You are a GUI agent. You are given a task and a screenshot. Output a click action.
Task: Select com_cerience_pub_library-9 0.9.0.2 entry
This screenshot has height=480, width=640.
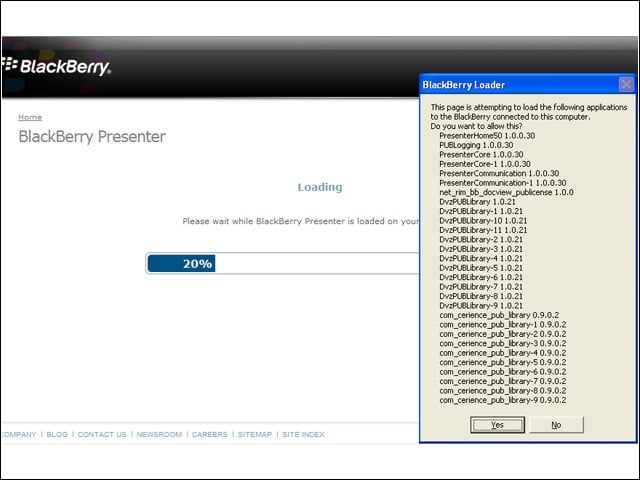pos(502,400)
